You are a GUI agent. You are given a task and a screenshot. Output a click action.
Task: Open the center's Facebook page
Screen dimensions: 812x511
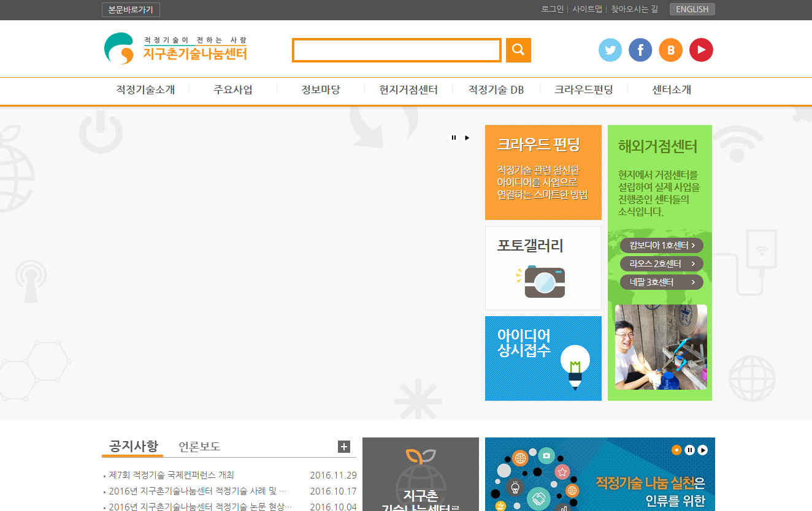pyautogui.click(x=640, y=50)
